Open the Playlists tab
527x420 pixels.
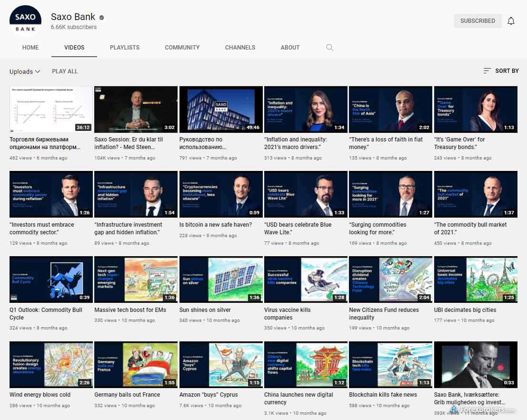coord(125,48)
